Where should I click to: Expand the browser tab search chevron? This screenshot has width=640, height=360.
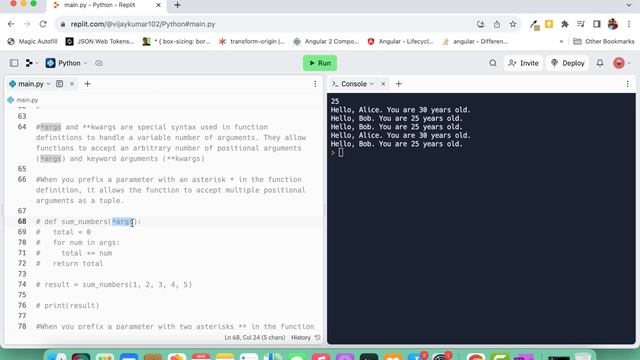click(629, 5)
